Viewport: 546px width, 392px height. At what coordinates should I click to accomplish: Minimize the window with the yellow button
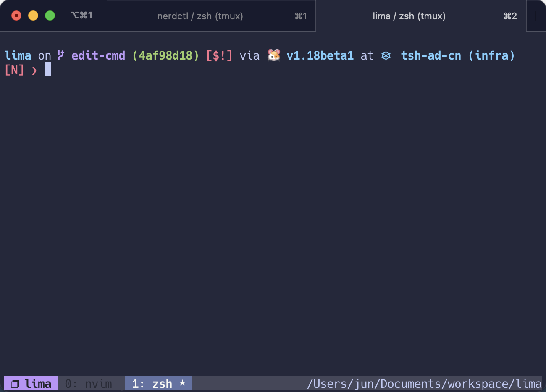pyautogui.click(x=33, y=16)
